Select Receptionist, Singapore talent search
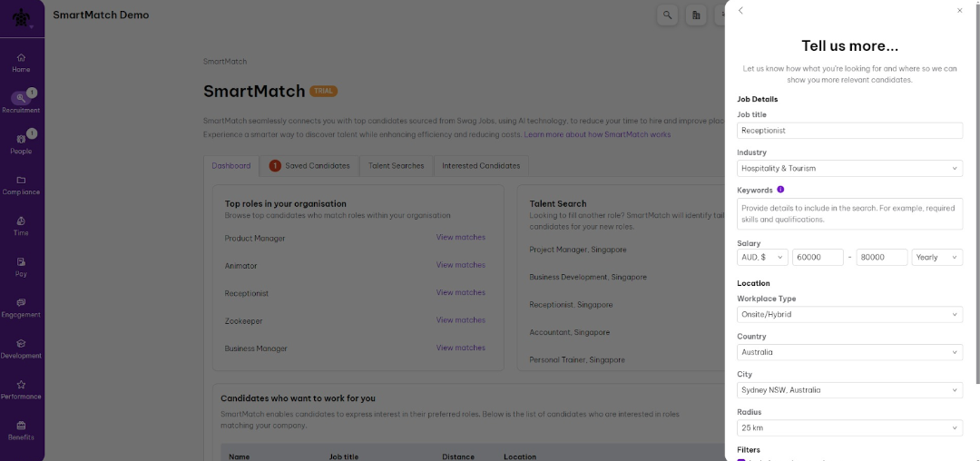Screen dimensions: 980x461 tap(571, 305)
